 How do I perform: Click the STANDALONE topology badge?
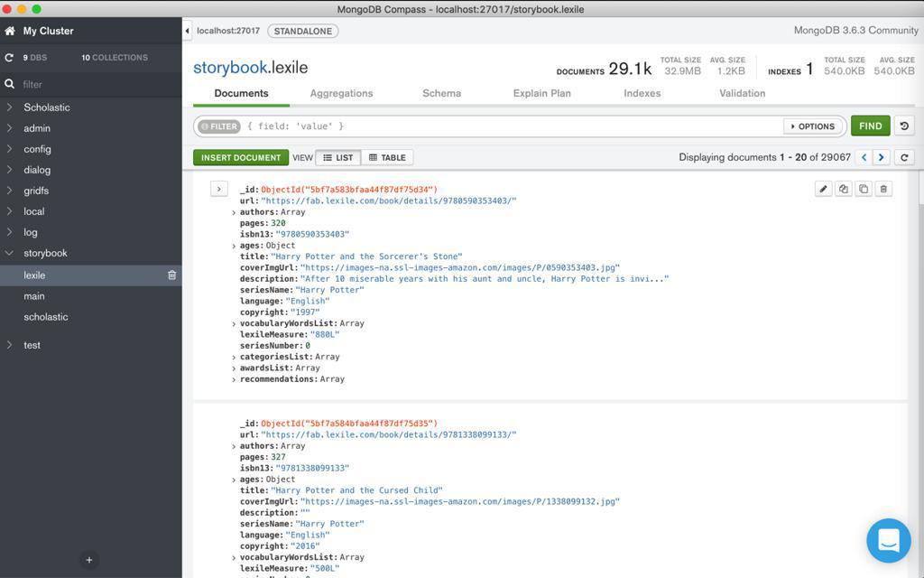click(x=303, y=31)
